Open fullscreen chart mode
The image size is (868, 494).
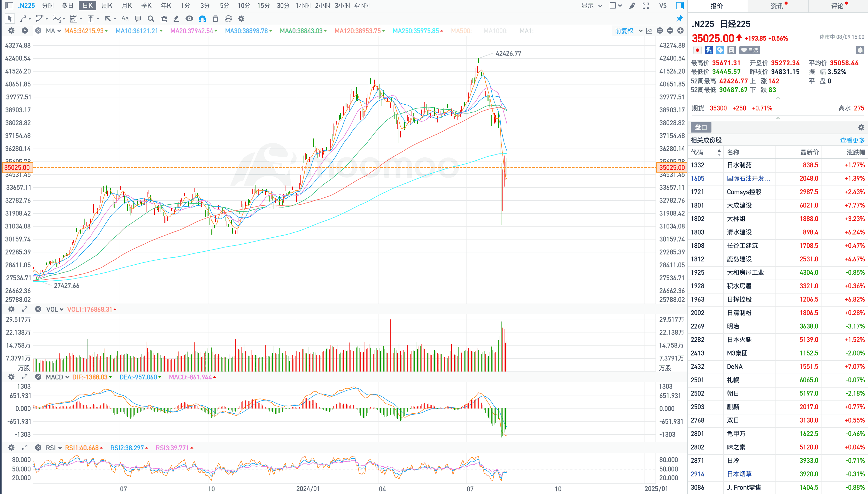646,6
